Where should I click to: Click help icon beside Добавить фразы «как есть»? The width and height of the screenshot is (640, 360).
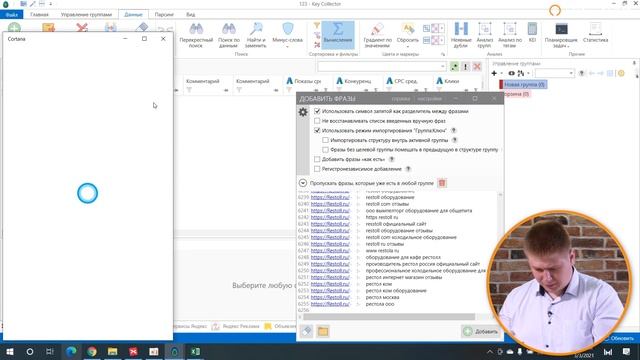[391, 159]
